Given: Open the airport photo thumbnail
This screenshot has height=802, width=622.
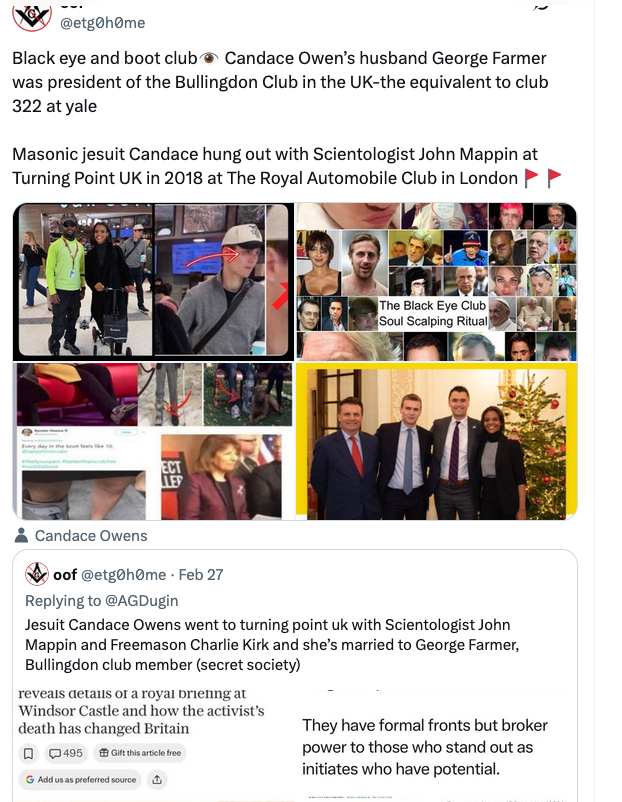Looking at the screenshot, I should [x=153, y=282].
